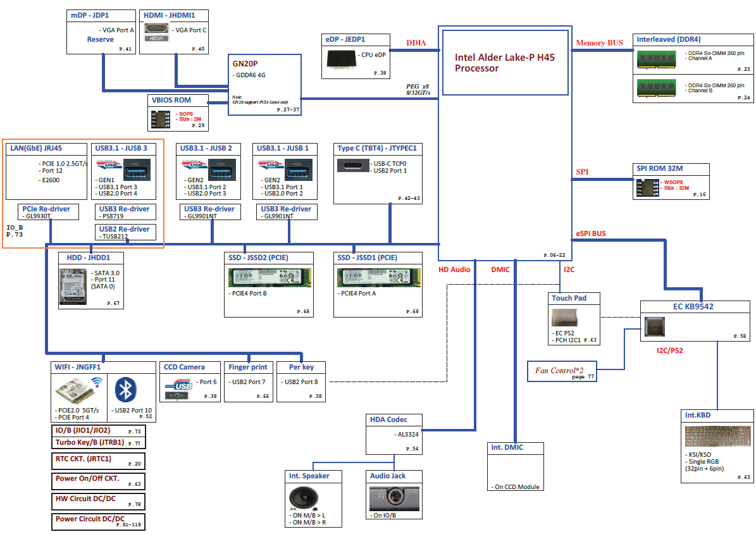
Task: Click the PCIe Re-driver GL9930T box
Action: (x=48, y=212)
